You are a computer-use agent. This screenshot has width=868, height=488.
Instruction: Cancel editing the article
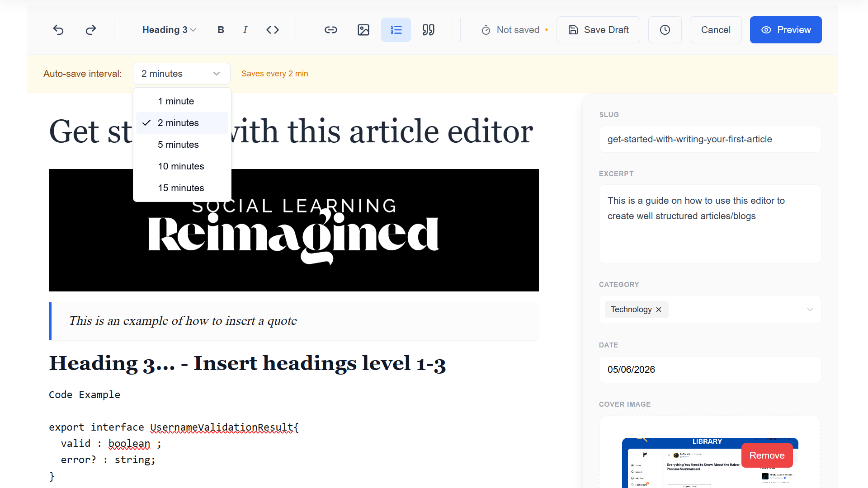pos(716,30)
